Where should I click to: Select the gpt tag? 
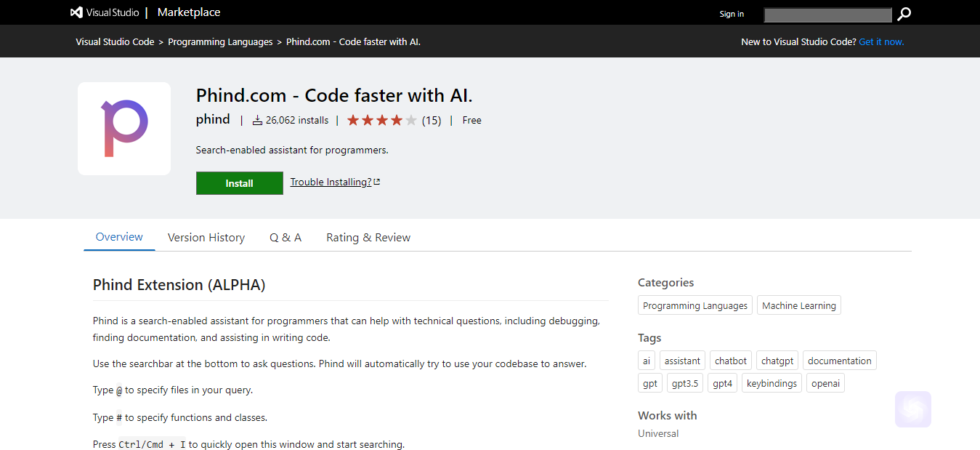coord(650,383)
